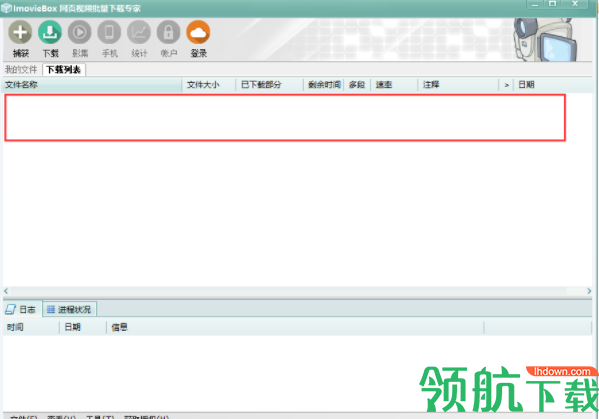Select the 下载列表 tab
This screenshot has height=419, width=599.
pyautogui.click(x=64, y=70)
